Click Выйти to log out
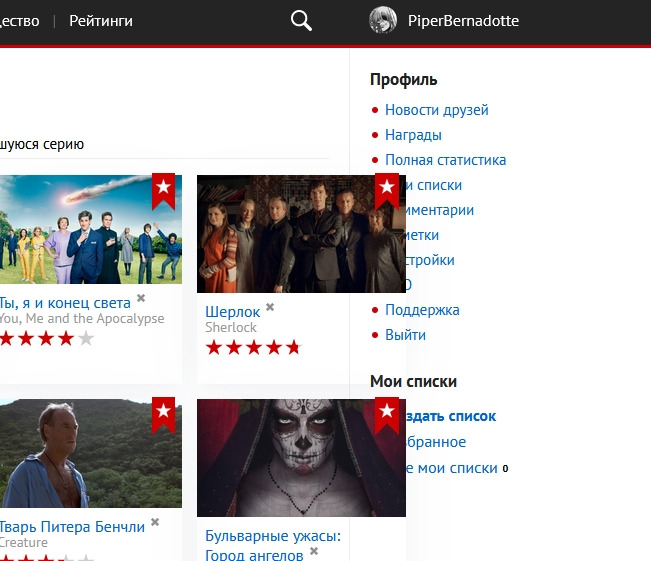The image size is (651, 561). pyautogui.click(x=405, y=335)
